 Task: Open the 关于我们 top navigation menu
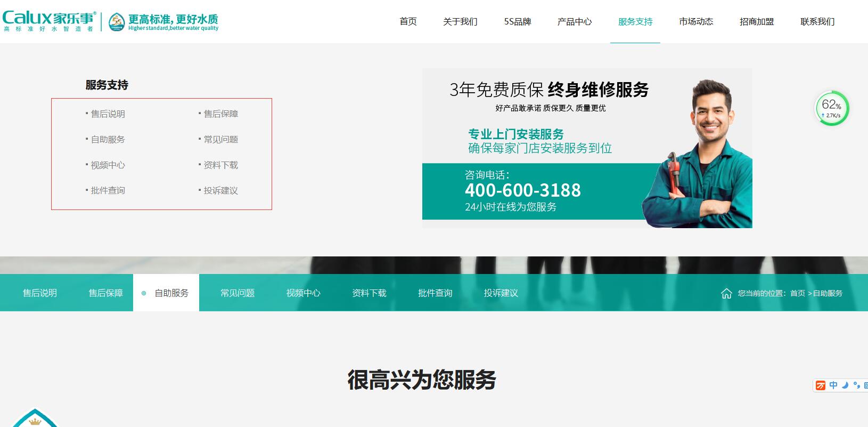coord(460,22)
